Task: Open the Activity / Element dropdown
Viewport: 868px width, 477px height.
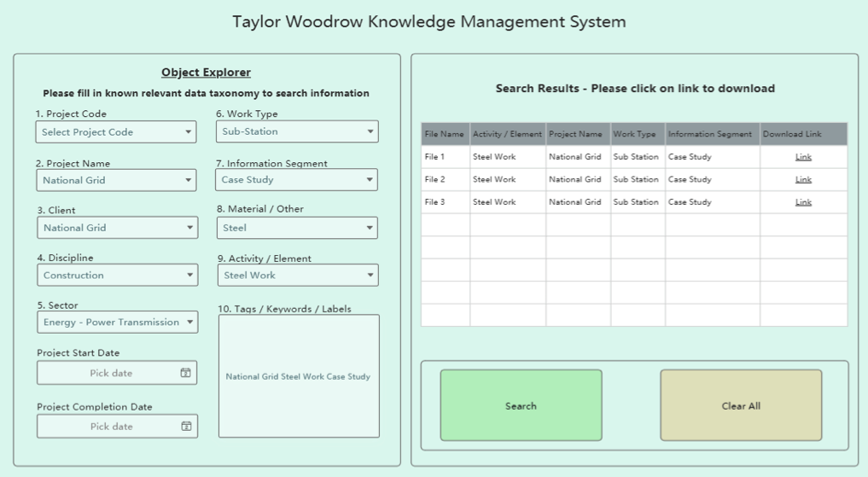Action: pos(298,275)
